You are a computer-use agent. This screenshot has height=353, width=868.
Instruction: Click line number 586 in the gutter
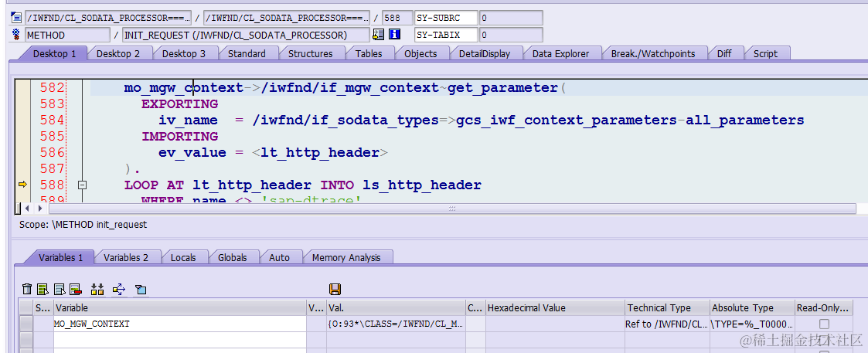(52, 152)
